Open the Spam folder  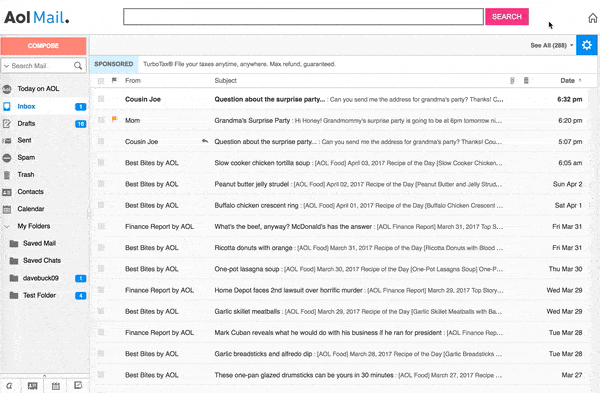pyautogui.click(x=44, y=158)
